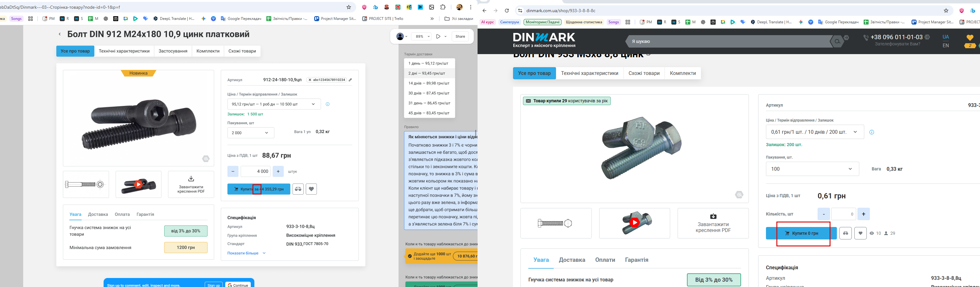Click the pencil edit icon next to abc12345678910234 tag
The width and height of the screenshot is (980, 287).
[350, 80]
